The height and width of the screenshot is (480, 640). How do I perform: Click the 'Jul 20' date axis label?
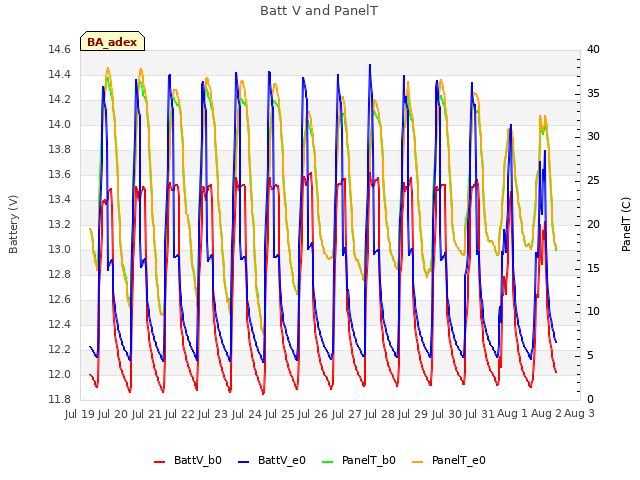click(x=113, y=414)
